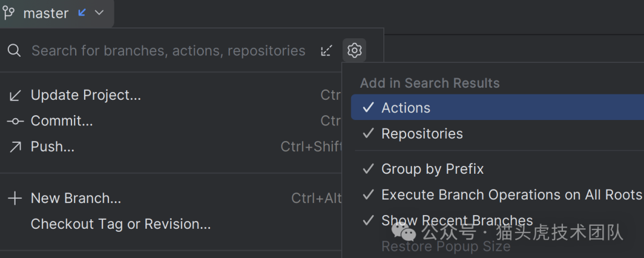
Task: Disable Group by Prefix
Action: [432, 169]
